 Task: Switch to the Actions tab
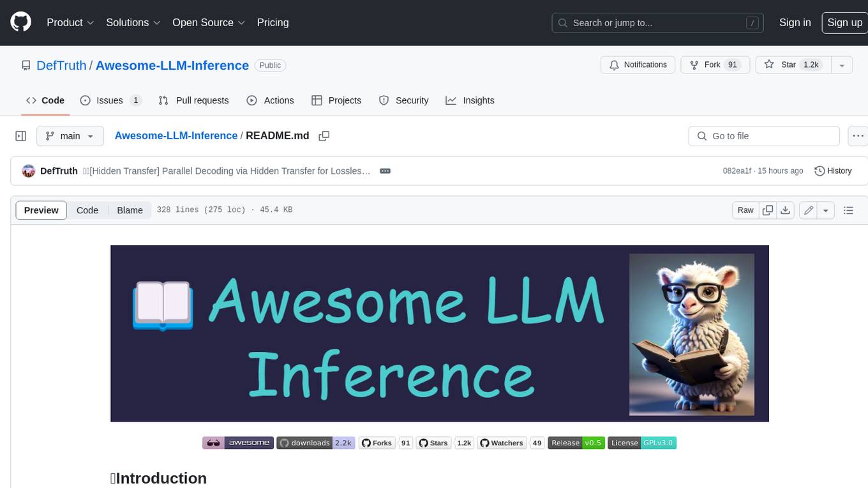click(x=270, y=100)
